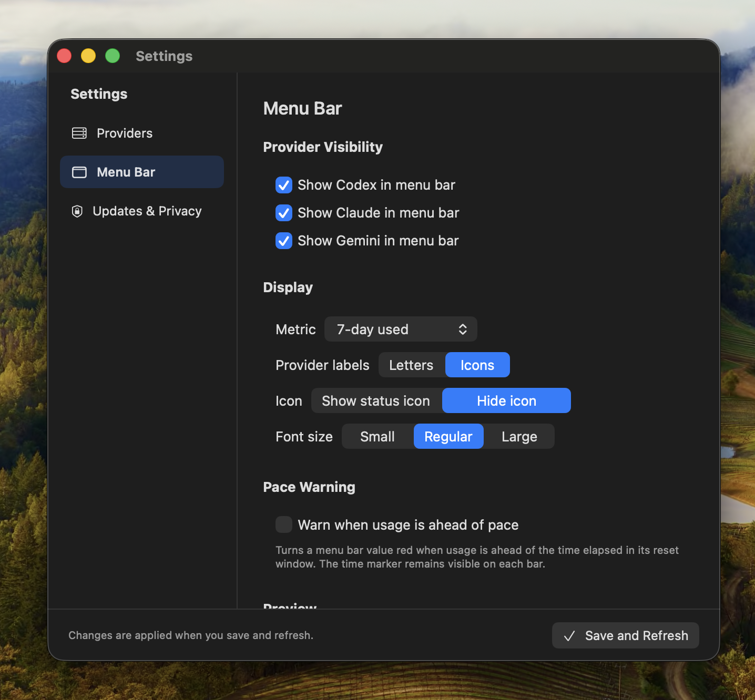Minimize the Settings window
Screen dimensions: 755x700
(88, 56)
